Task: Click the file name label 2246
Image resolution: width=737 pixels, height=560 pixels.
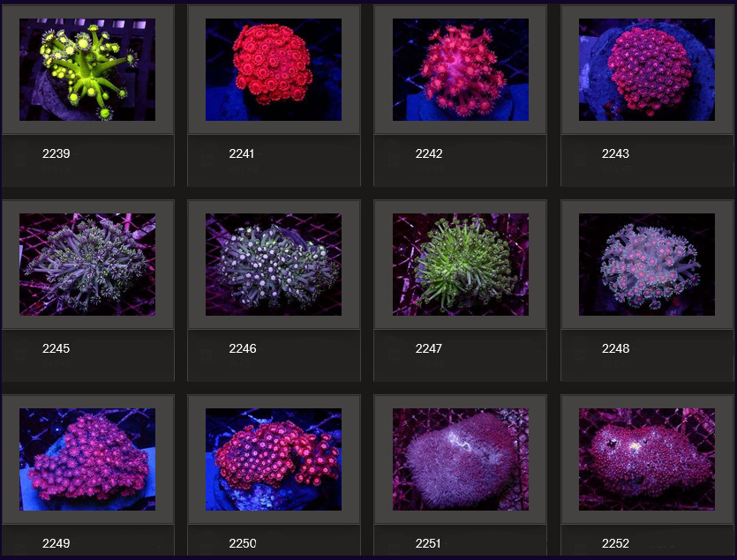Action: pyautogui.click(x=243, y=348)
